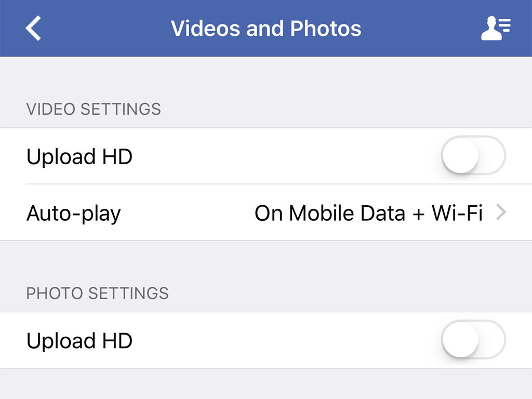Screen dimensions: 532x399
Task: Expand Auto-play options via the chevron arrow
Action: 501,212
